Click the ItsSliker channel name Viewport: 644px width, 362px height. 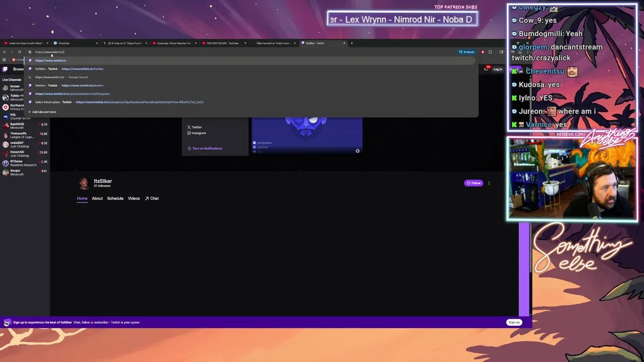click(x=103, y=181)
